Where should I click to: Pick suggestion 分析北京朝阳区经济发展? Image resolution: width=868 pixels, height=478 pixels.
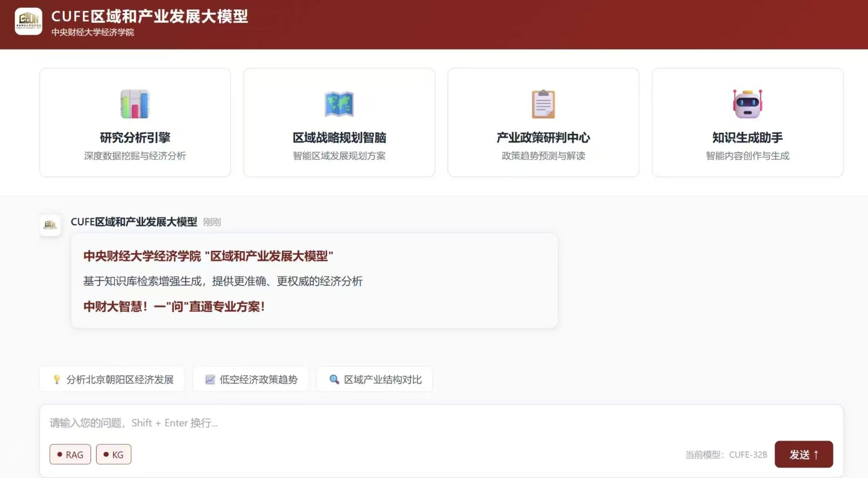[112, 379]
